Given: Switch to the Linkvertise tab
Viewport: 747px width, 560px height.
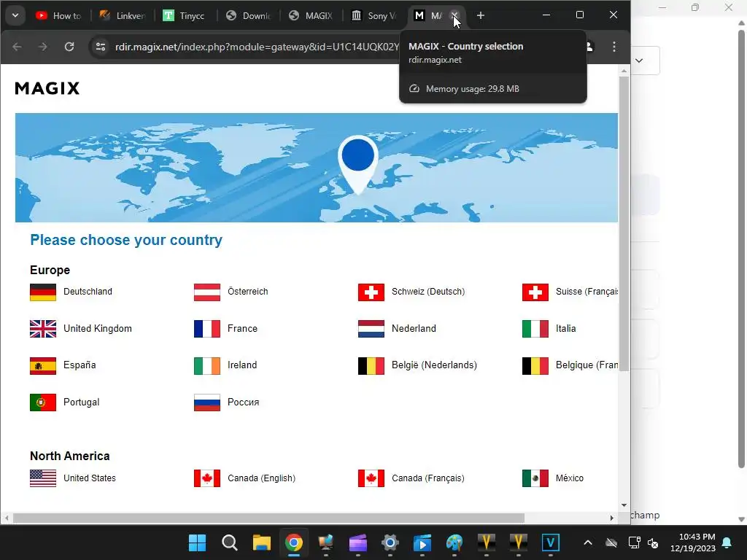Looking at the screenshot, I should (x=123, y=16).
